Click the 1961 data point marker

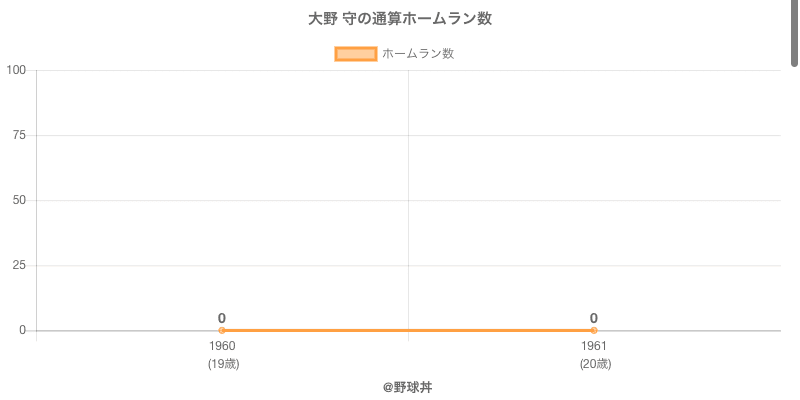(594, 330)
